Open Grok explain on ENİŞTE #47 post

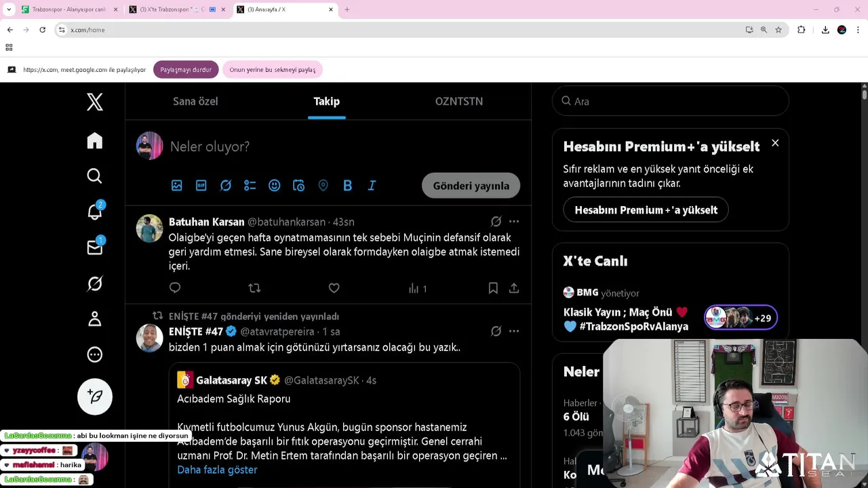coord(496,331)
